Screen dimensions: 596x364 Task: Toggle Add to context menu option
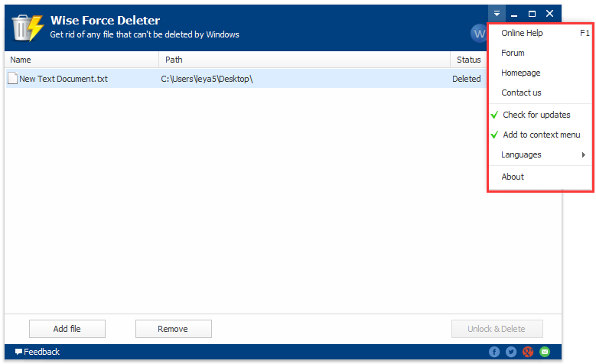(x=540, y=135)
